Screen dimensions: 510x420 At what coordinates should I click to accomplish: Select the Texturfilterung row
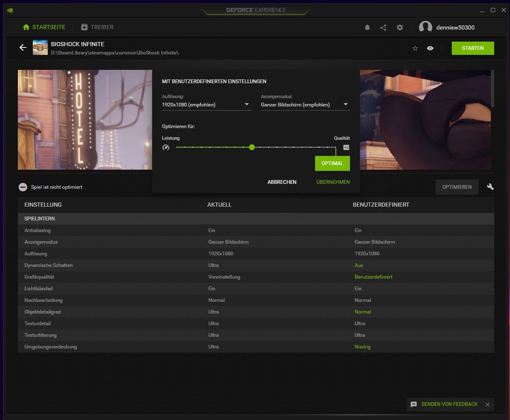point(256,335)
